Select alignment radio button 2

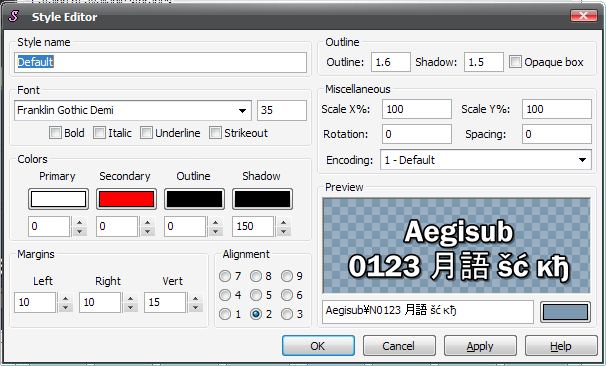coord(256,314)
